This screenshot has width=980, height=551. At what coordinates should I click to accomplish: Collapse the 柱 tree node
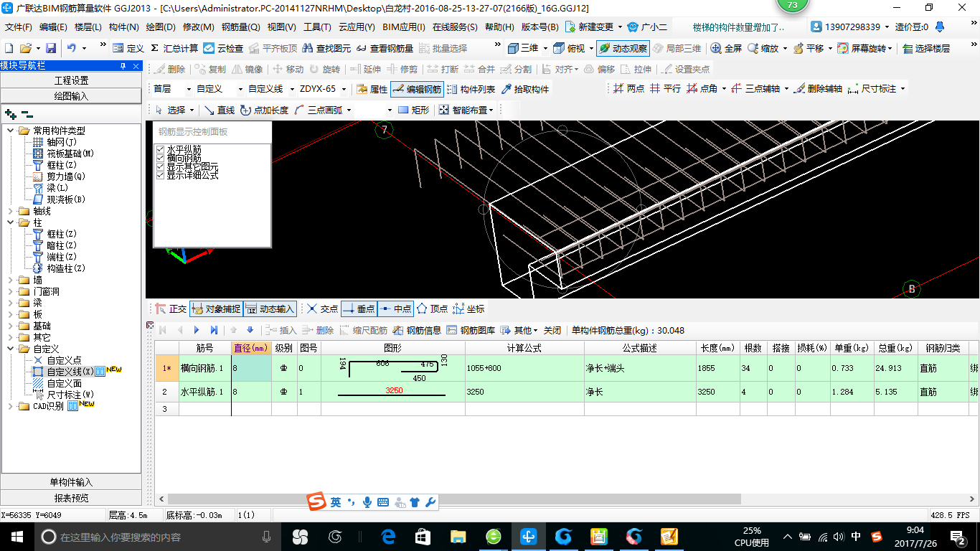coord(11,222)
